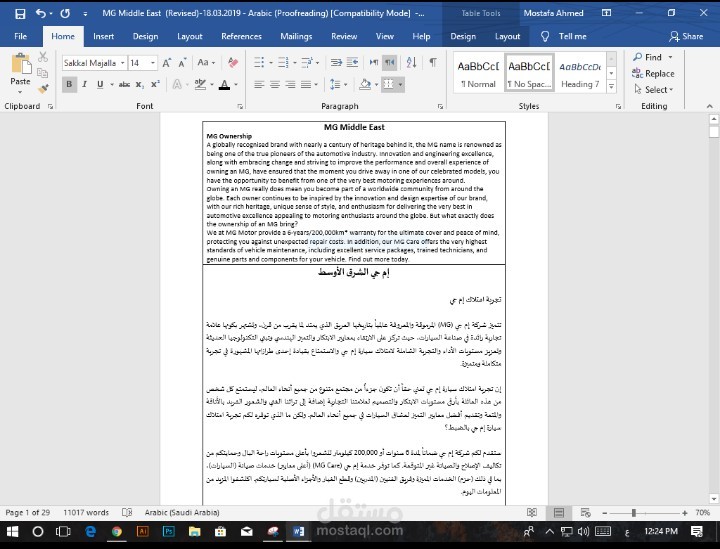The height and width of the screenshot is (549, 720).
Task: Increase paragraph indent
Action: tap(352, 62)
